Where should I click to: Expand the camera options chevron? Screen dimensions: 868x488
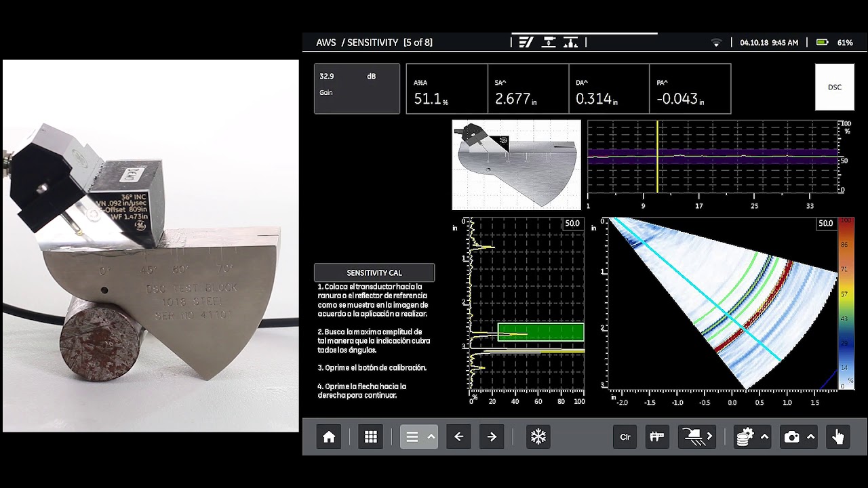pyautogui.click(x=810, y=437)
